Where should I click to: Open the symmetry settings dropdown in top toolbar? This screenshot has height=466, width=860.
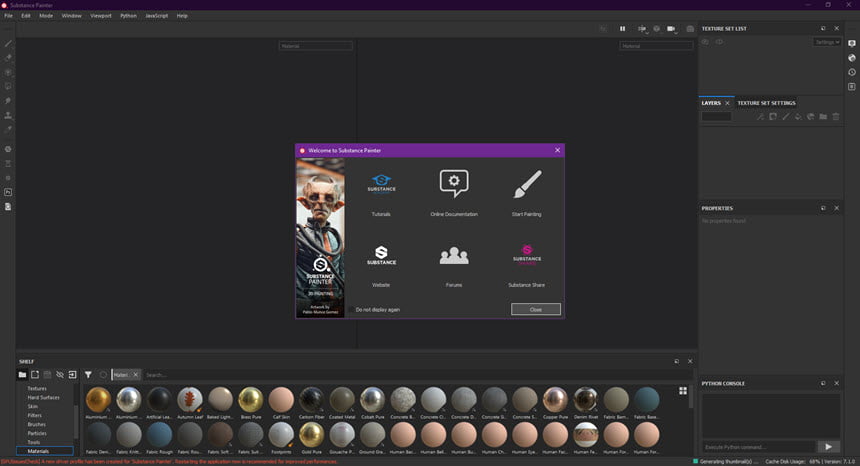[x=642, y=29]
